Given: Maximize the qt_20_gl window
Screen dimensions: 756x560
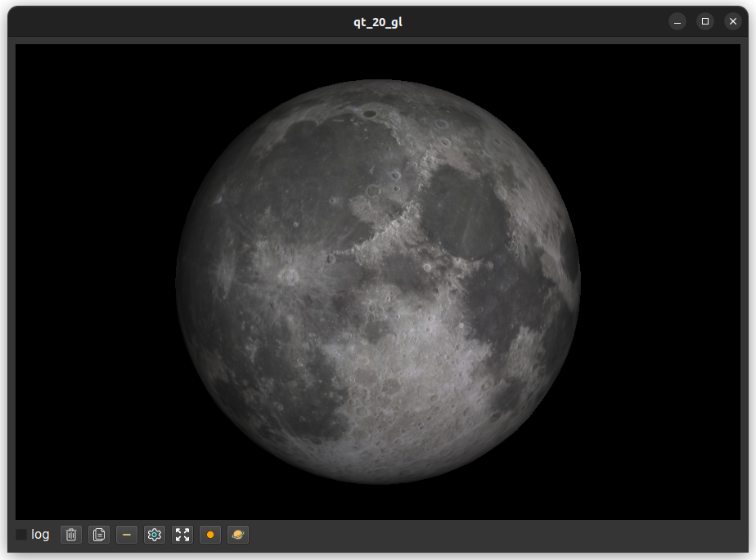Looking at the screenshot, I should (704, 22).
